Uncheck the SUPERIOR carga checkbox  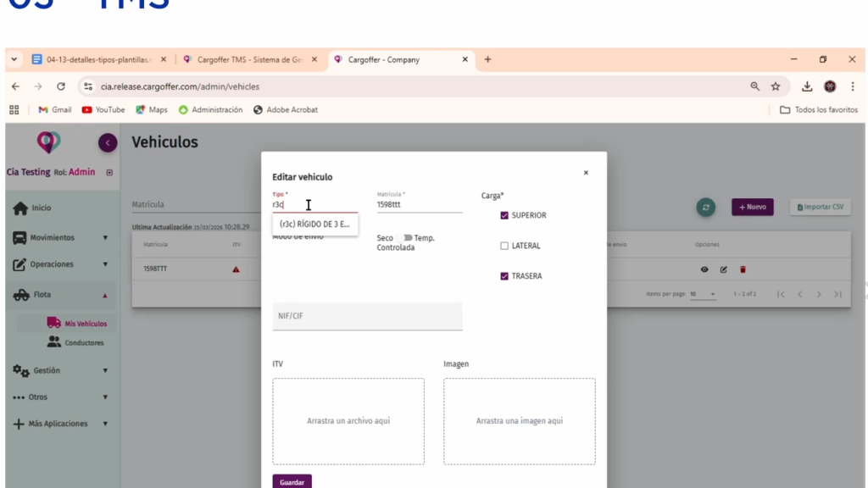tap(504, 215)
